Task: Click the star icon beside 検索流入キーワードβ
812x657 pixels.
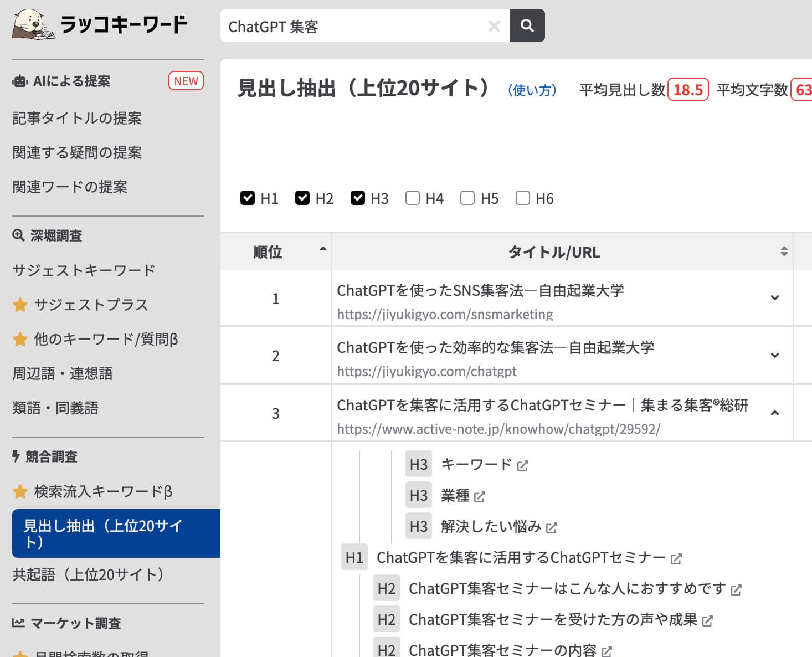Action: [x=20, y=491]
